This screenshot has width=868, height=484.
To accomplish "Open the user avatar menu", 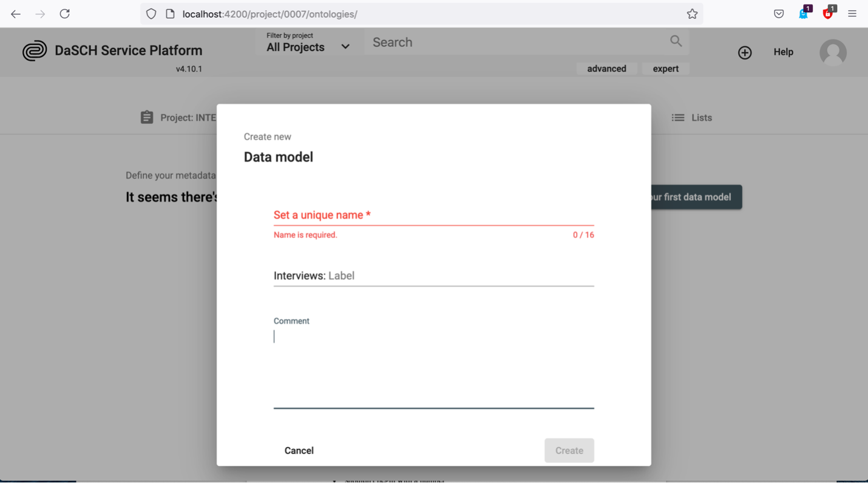I will click(x=833, y=52).
